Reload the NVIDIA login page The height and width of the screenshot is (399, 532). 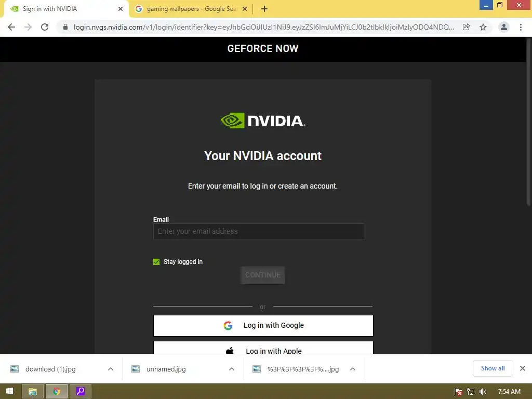45,27
